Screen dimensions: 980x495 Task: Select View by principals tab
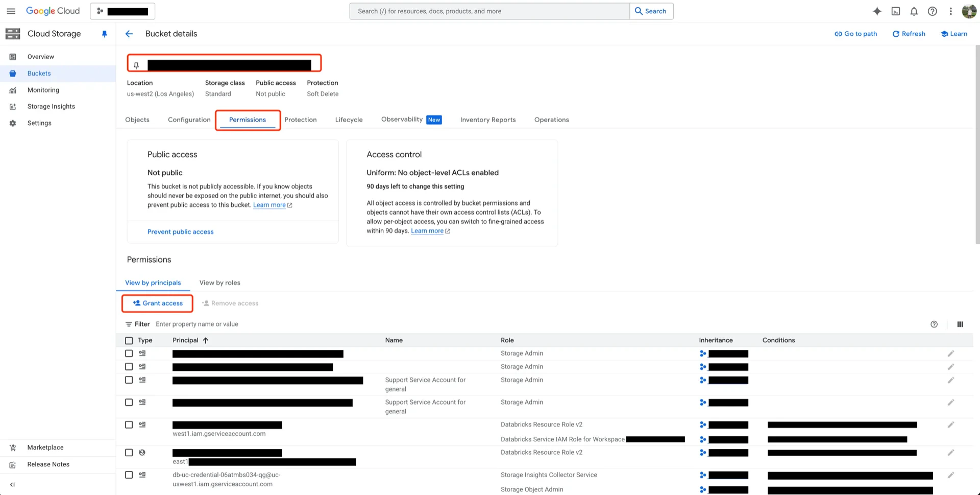153,282
